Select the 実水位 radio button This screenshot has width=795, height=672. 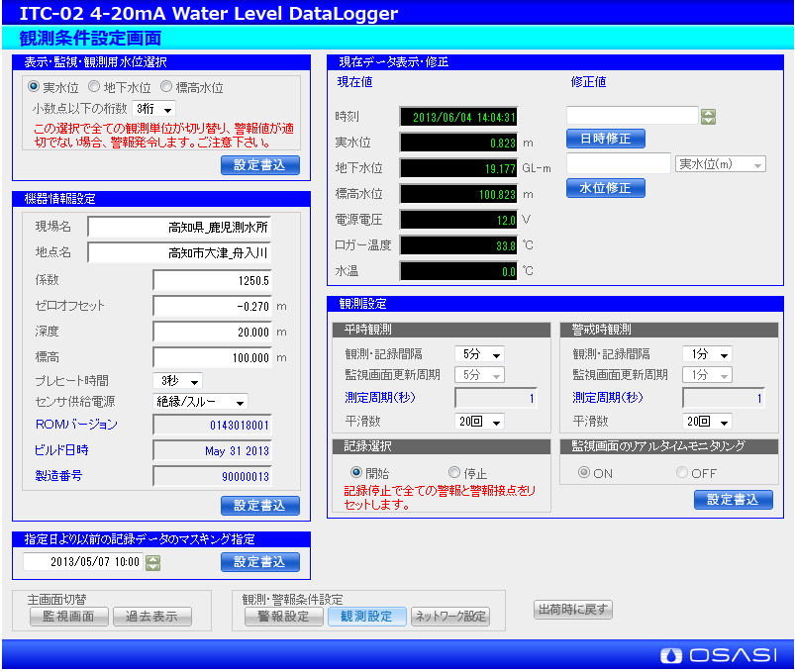point(35,87)
